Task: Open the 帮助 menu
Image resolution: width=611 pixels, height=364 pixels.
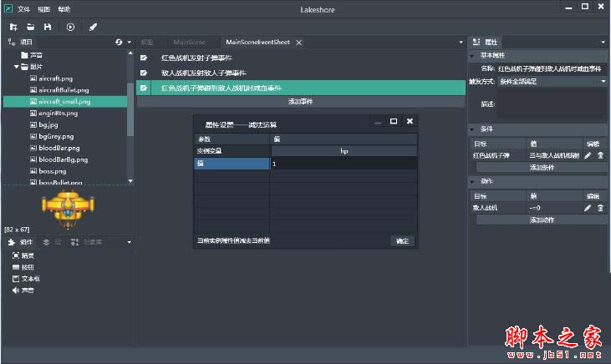Action: [64, 9]
